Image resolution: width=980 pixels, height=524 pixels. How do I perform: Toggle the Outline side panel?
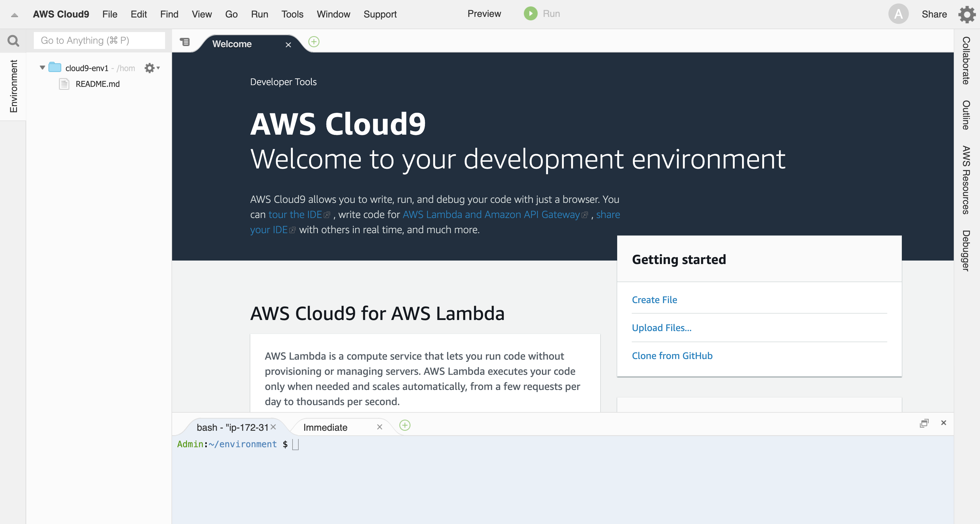[966, 115]
